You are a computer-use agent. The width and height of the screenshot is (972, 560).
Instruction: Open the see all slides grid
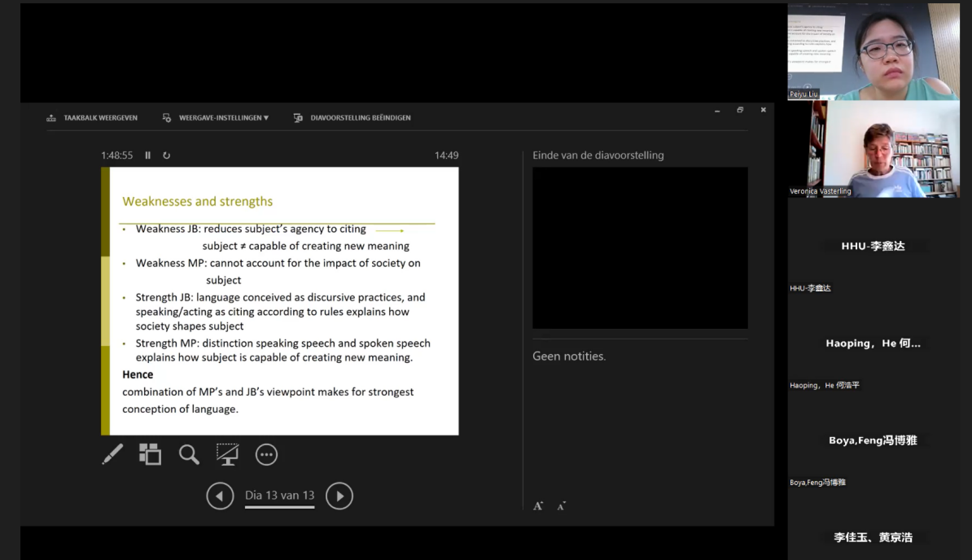point(150,454)
